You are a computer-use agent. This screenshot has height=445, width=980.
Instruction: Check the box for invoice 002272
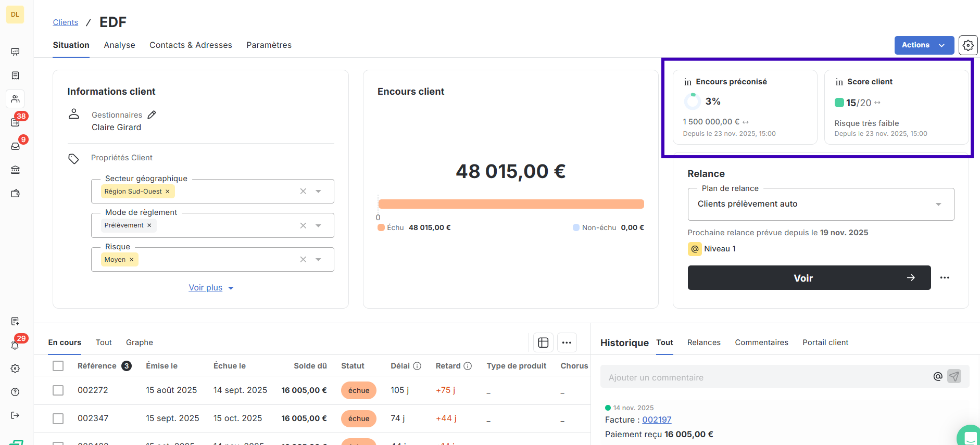click(x=58, y=390)
